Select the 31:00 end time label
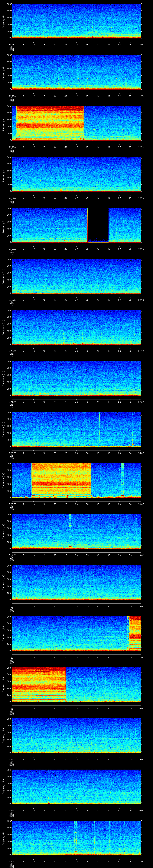153x868 pixels. point(141,862)
